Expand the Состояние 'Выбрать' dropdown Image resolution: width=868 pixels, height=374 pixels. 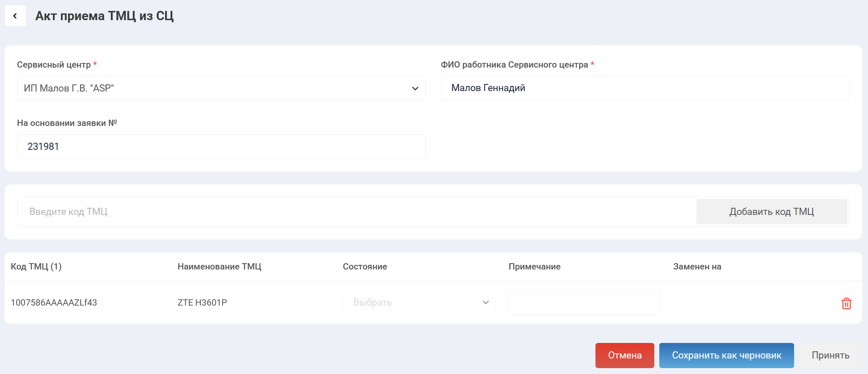click(419, 302)
